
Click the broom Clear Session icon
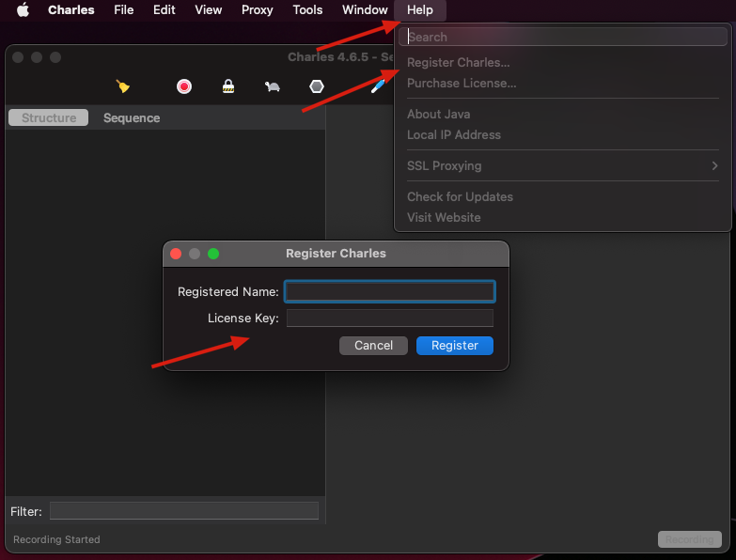pyautogui.click(x=122, y=86)
